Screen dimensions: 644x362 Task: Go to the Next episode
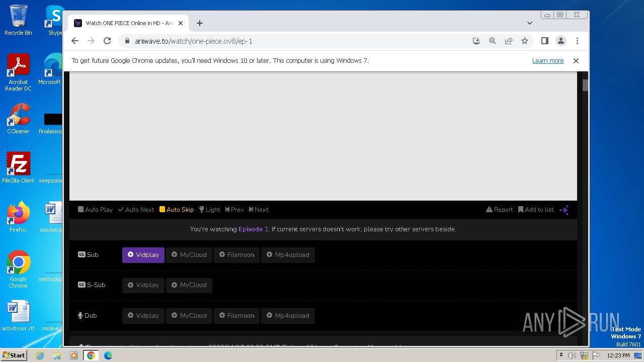pyautogui.click(x=259, y=210)
